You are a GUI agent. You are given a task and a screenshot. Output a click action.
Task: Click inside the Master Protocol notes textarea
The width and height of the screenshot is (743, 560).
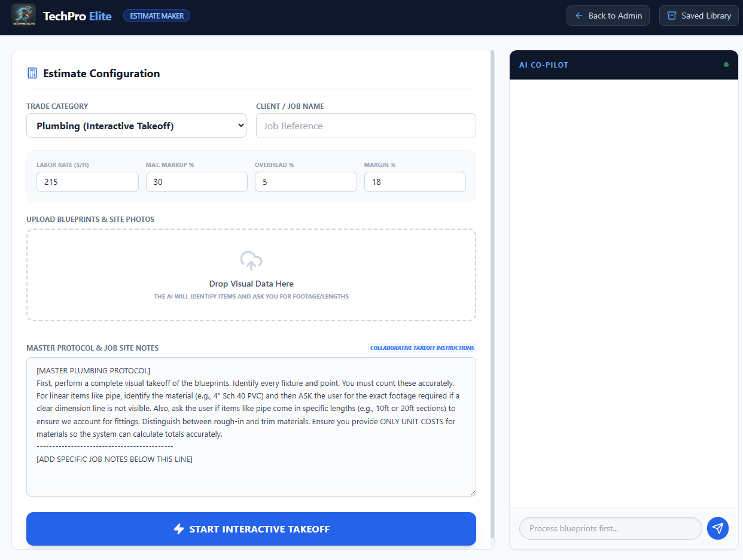point(251,427)
